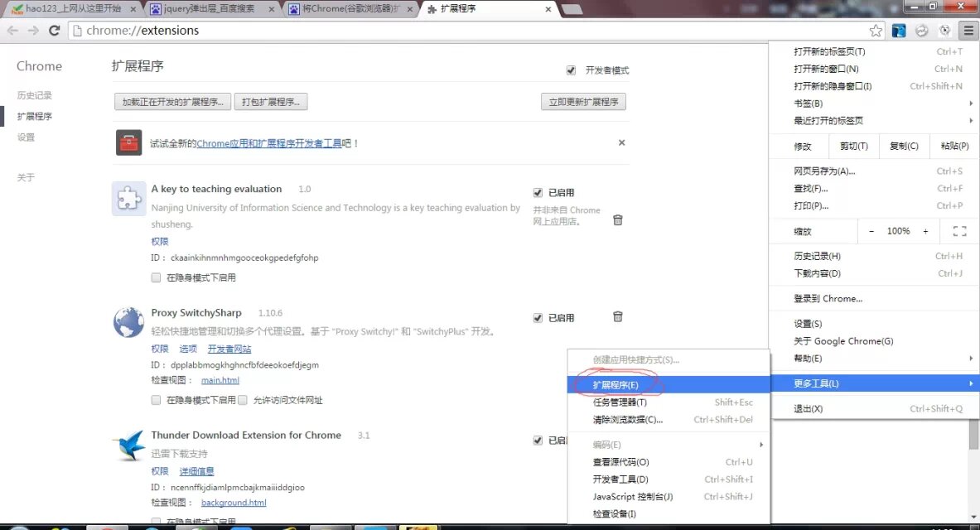Click the browser forward arrow
Screen dimensions: 980x530
click(33, 30)
